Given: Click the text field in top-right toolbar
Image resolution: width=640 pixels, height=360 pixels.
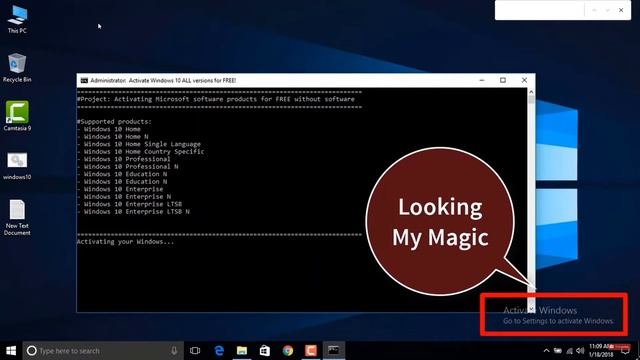Looking at the screenshot, I should click(540, 10).
